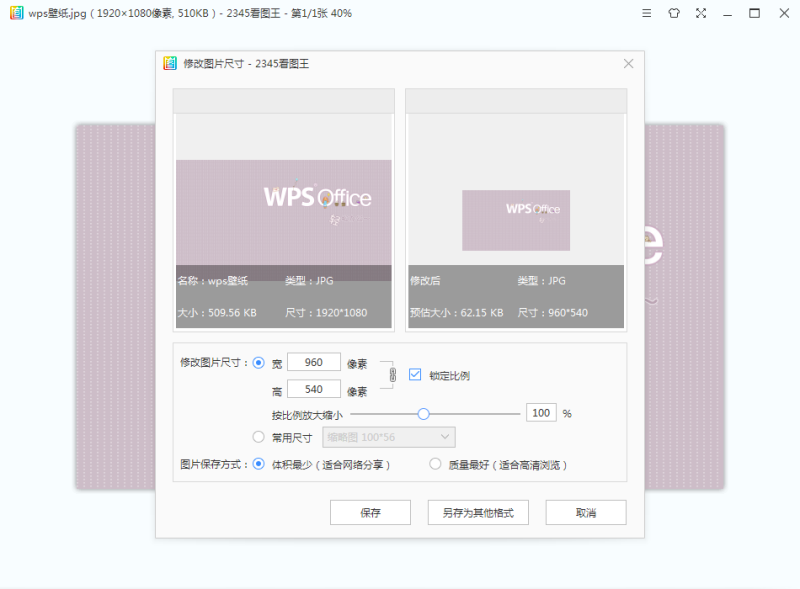The height and width of the screenshot is (589, 800).
Task: Select the 常用尺寸 radio button
Action: tap(259, 437)
